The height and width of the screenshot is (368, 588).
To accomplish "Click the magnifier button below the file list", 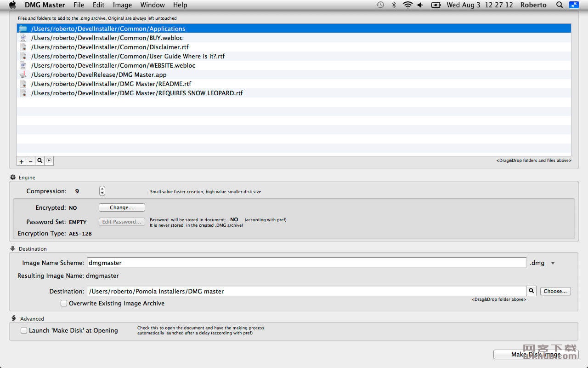I will point(40,161).
